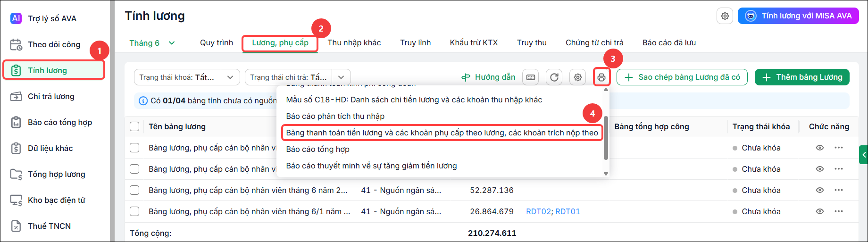Click the Chi trả lương sidebar icon
This screenshot has width=868, height=242.
tap(16, 96)
